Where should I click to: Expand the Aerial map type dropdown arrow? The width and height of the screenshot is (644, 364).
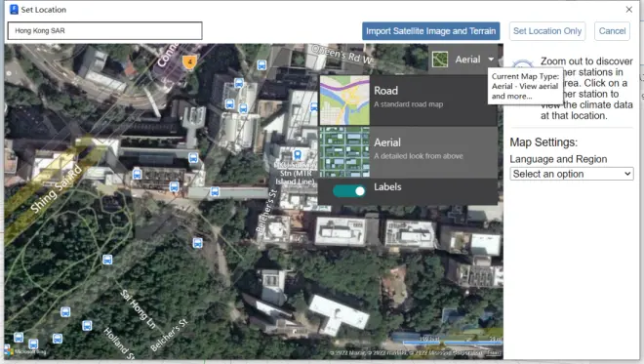point(491,60)
